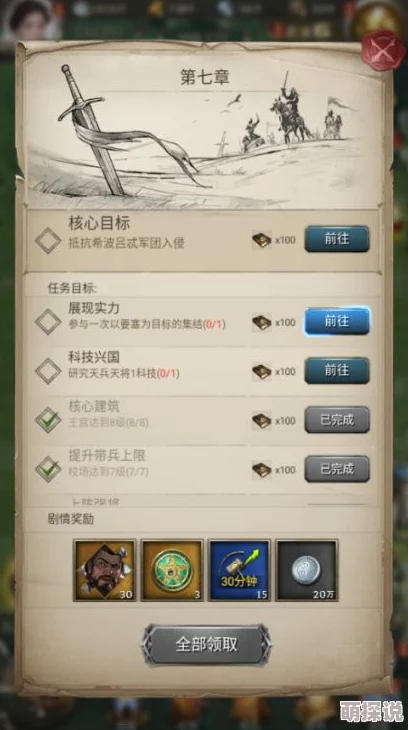Tap the book reward icon for 核心目标
Image resolution: width=408 pixels, height=730 pixels.
[262, 240]
